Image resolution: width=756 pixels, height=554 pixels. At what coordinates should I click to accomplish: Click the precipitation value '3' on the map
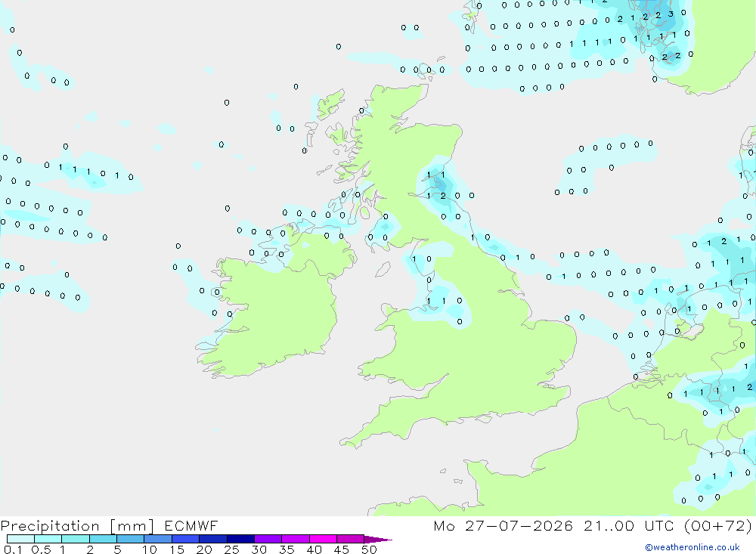click(x=670, y=14)
